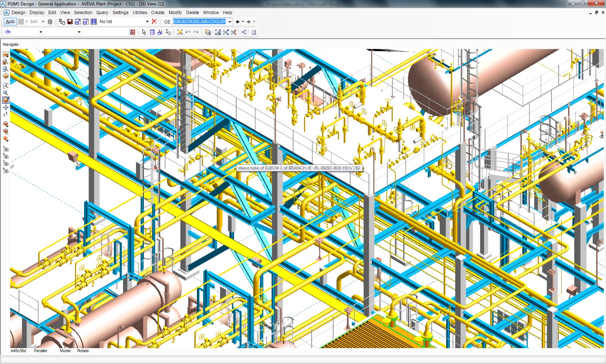Open the Design menu
The height and width of the screenshot is (364, 606).
pos(18,12)
